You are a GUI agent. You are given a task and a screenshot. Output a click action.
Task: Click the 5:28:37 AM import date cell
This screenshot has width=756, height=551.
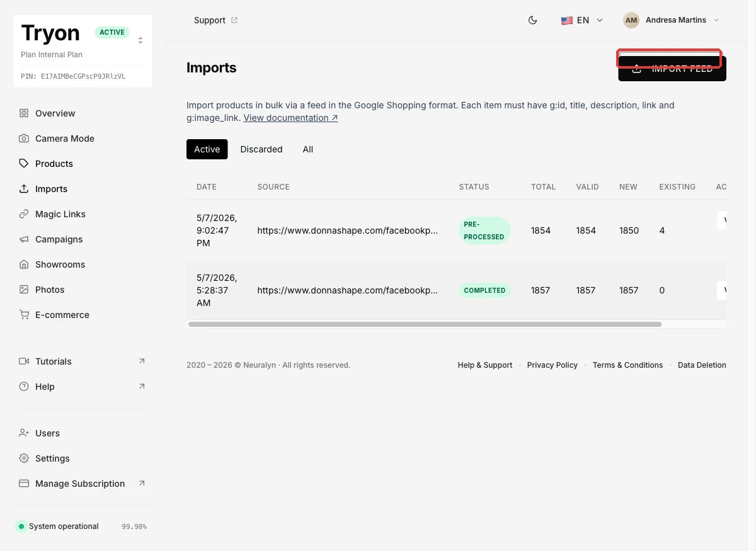pos(217,290)
